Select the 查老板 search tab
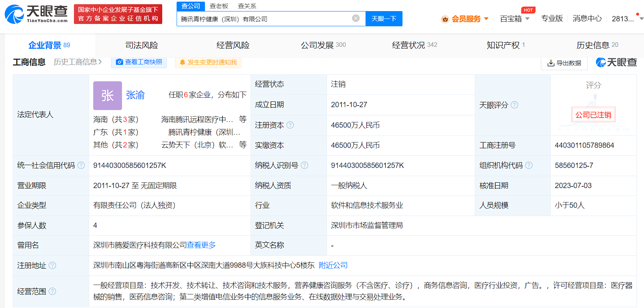644x308 pixels. tap(218, 6)
